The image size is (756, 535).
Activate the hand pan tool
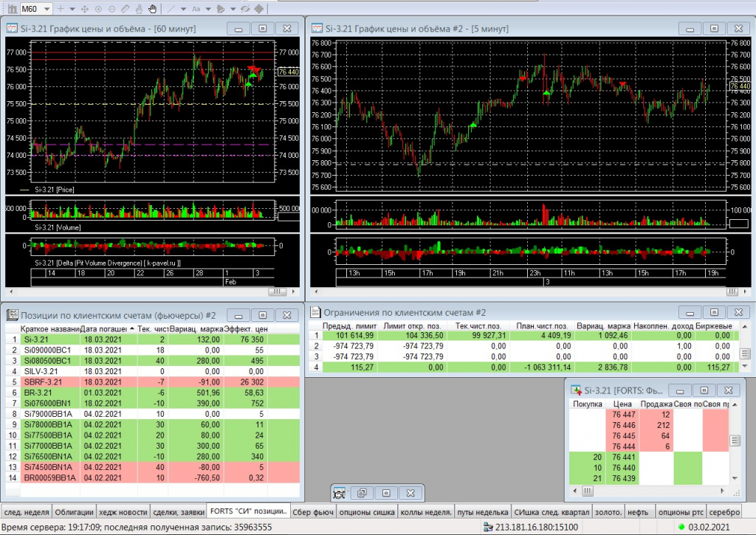[152, 9]
